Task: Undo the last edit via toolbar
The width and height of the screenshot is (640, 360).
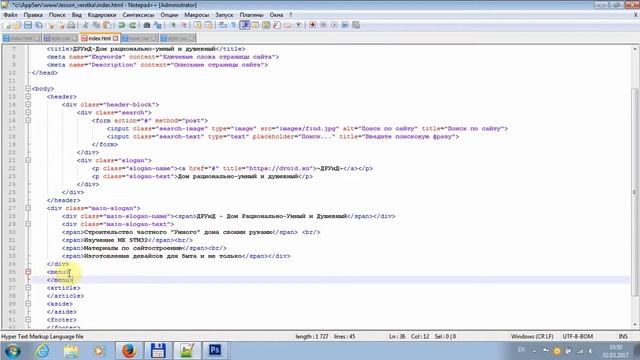Action: click(x=122, y=25)
